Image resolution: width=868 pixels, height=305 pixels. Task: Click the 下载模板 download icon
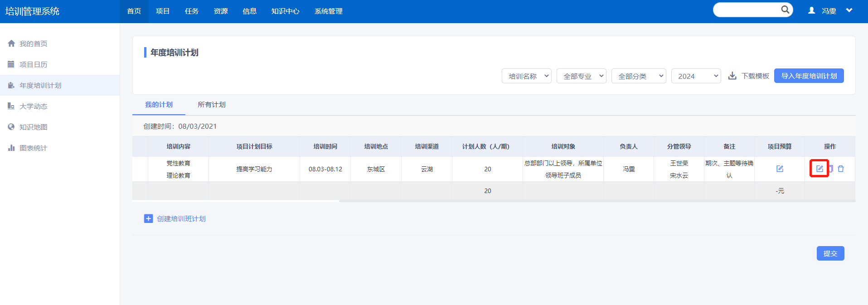(732, 76)
